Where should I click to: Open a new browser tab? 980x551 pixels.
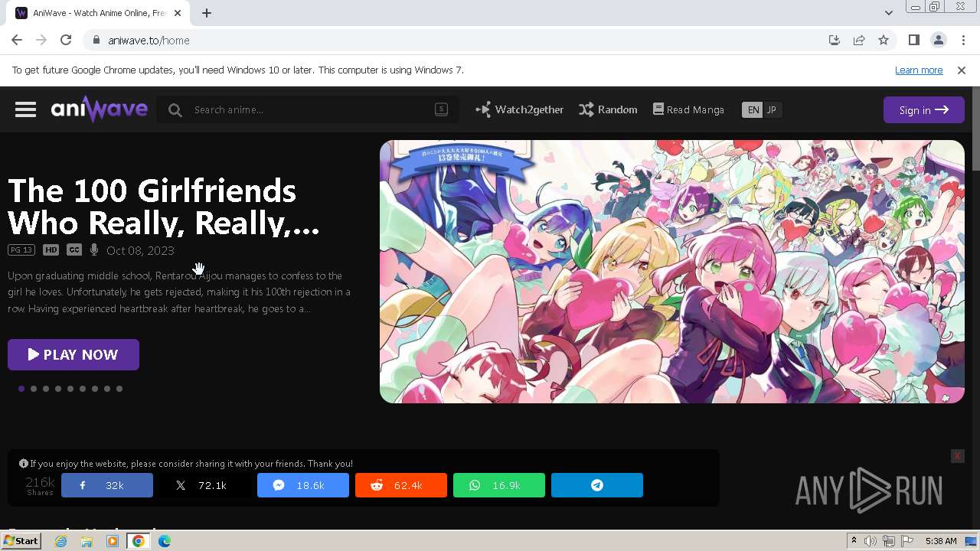point(207,13)
